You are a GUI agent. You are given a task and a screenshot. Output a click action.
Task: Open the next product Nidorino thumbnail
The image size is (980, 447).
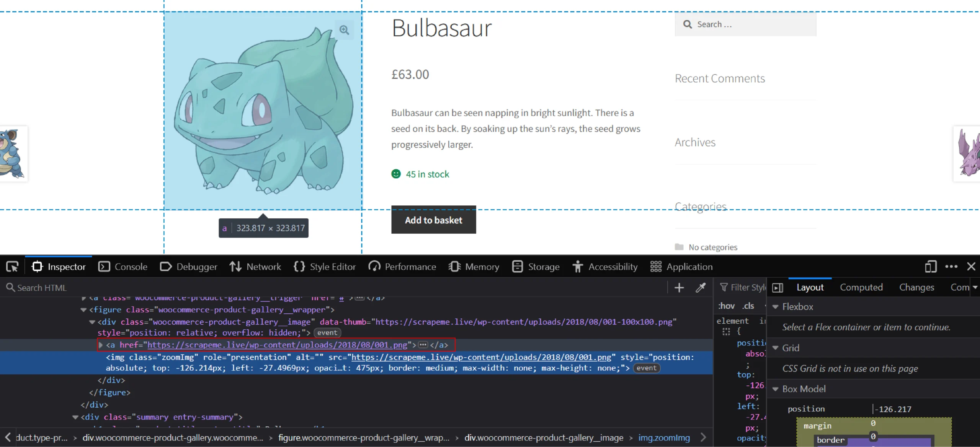[967, 154]
